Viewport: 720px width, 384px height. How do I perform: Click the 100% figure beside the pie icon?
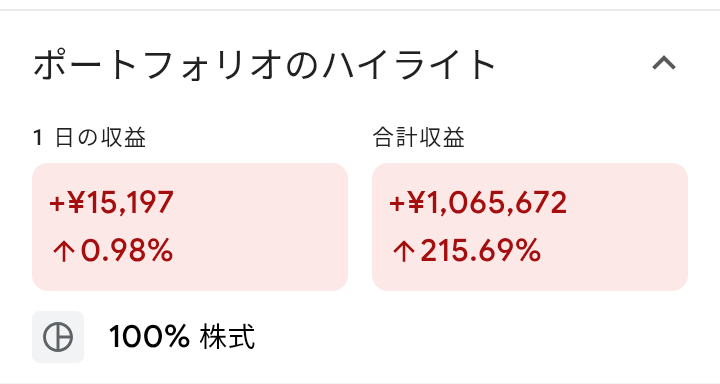[149, 337]
